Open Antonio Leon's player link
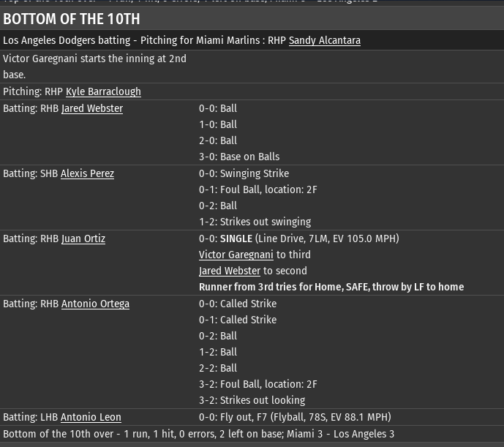 91,418
